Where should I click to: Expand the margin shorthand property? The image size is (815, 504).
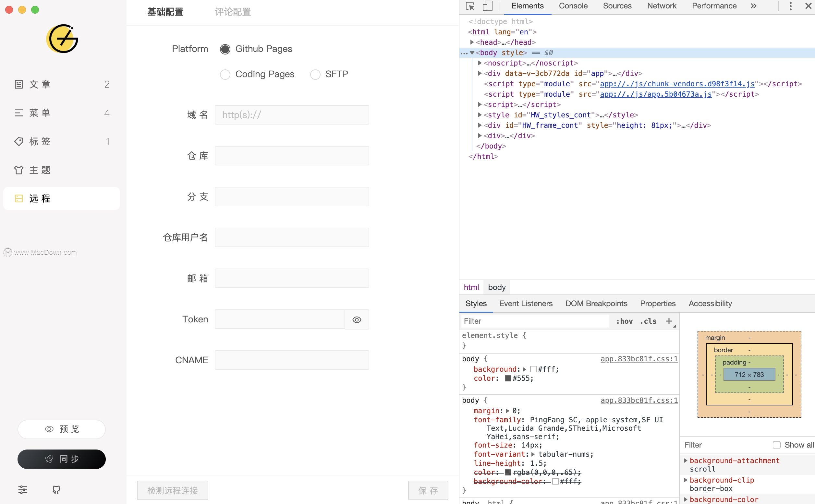coord(507,411)
